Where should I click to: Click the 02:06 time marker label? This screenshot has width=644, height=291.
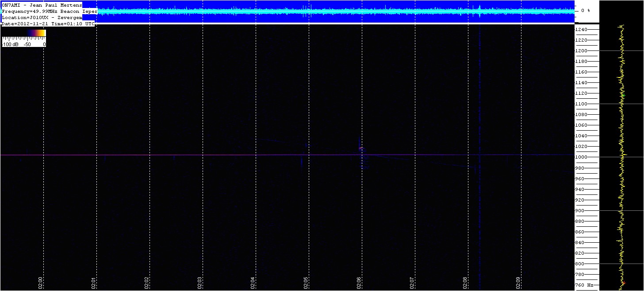pos(359,283)
